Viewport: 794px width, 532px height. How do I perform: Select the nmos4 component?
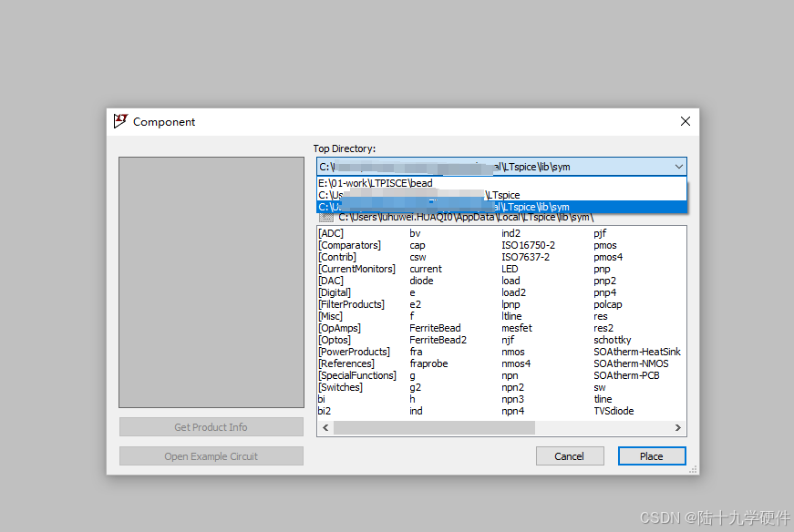[516, 363]
